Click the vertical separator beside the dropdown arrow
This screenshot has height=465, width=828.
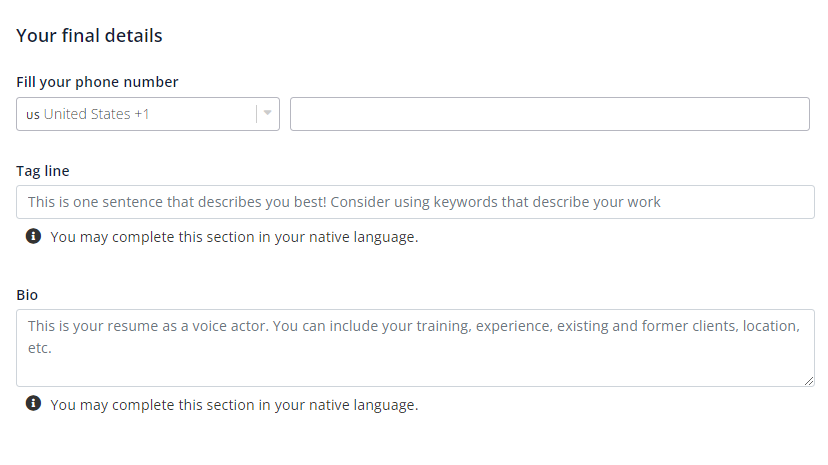257,114
